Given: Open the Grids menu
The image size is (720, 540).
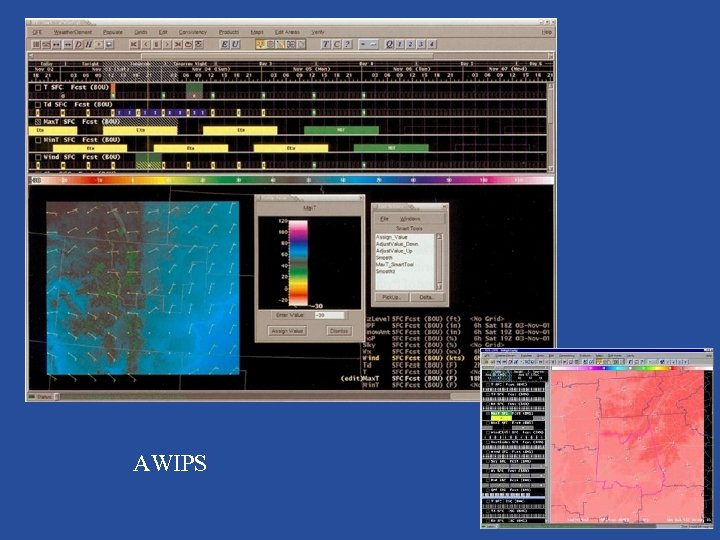Looking at the screenshot, I should (x=141, y=32).
